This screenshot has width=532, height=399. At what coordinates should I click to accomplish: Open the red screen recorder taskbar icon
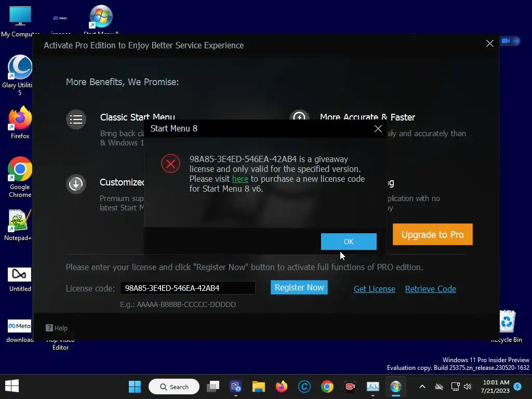pos(350,387)
